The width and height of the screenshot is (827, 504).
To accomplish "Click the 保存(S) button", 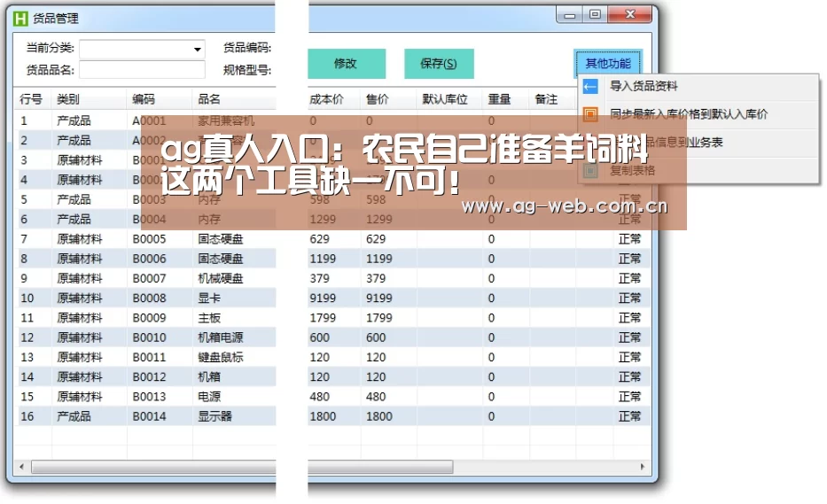I will point(439,64).
